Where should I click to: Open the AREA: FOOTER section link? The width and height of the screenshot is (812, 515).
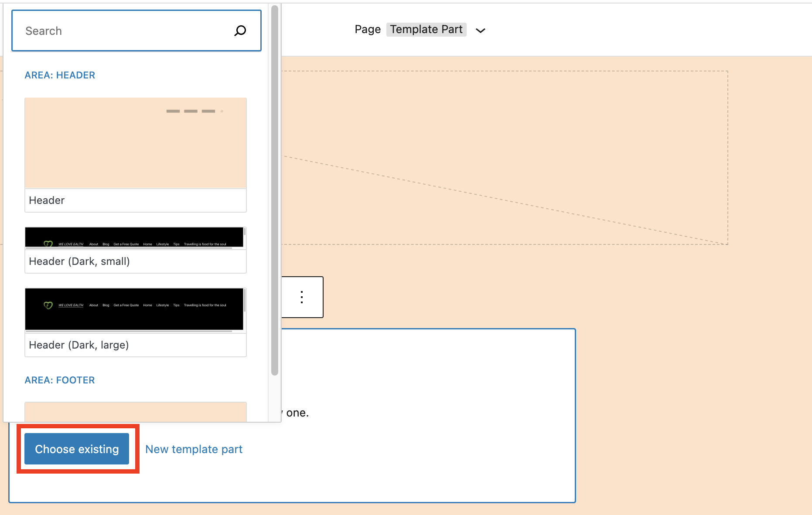tap(59, 380)
